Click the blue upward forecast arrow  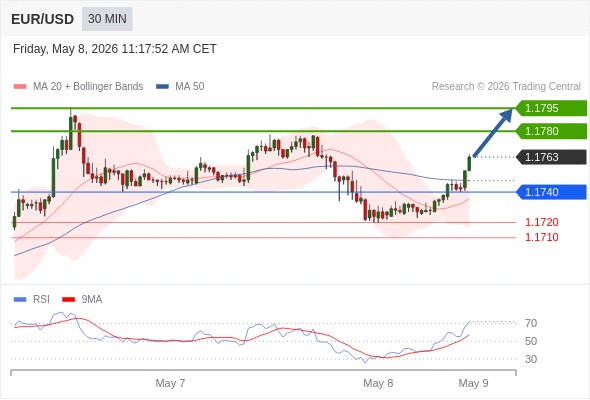[x=493, y=132]
